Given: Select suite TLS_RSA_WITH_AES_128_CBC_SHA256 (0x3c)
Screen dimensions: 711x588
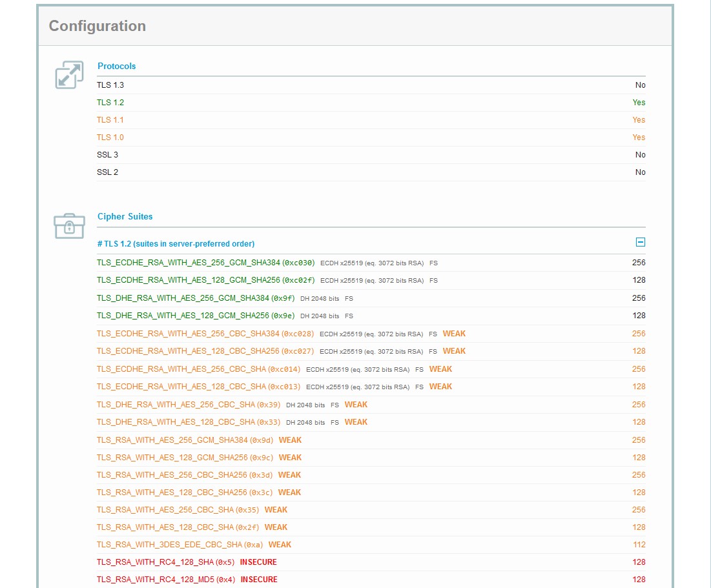Looking at the screenshot, I should [x=185, y=492].
